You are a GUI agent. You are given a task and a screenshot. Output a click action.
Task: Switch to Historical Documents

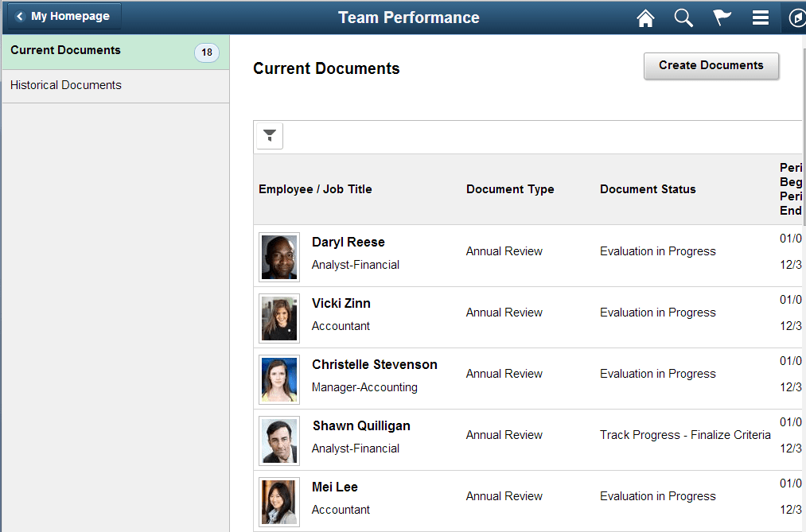point(66,85)
